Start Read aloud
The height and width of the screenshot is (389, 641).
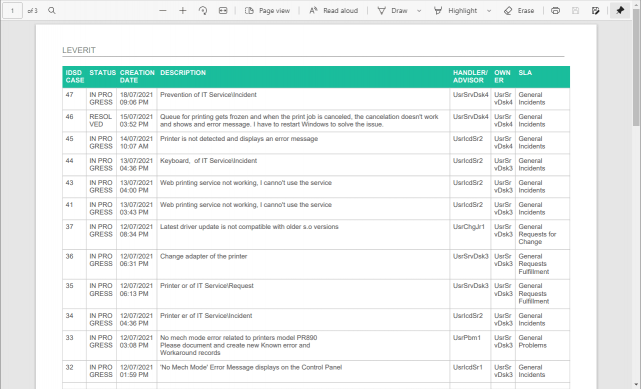coord(333,11)
